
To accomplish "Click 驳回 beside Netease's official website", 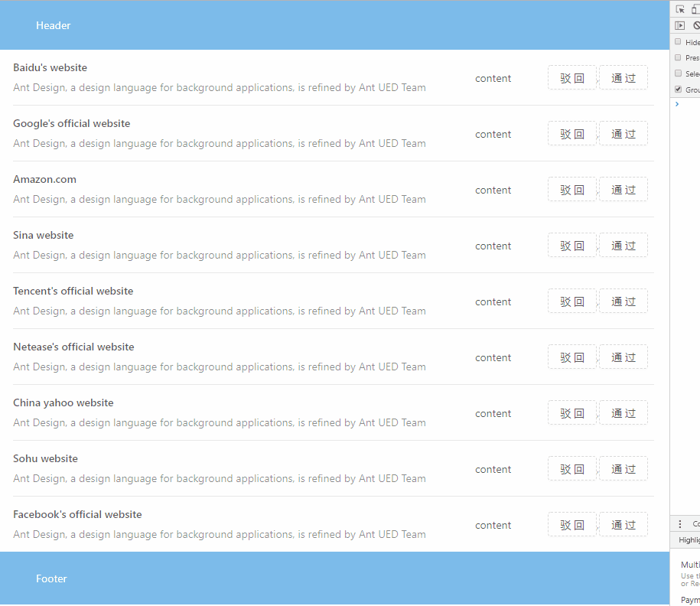I will click(572, 357).
